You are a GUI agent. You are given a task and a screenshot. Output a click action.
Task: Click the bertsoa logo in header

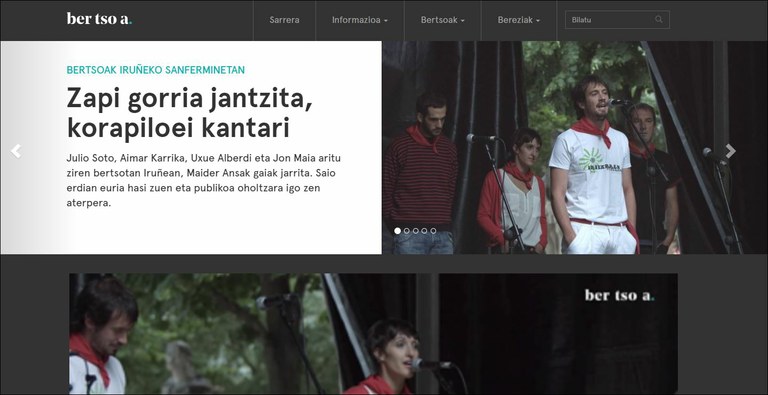(99, 19)
